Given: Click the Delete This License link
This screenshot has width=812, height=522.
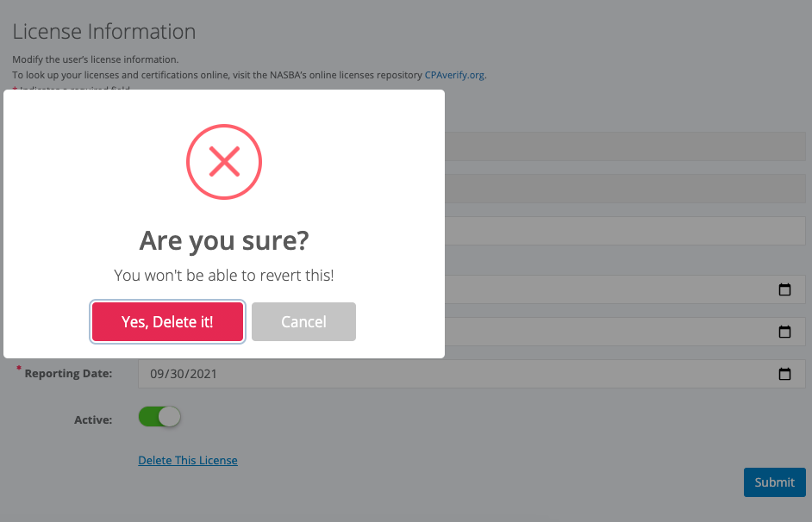Looking at the screenshot, I should point(188,461).
